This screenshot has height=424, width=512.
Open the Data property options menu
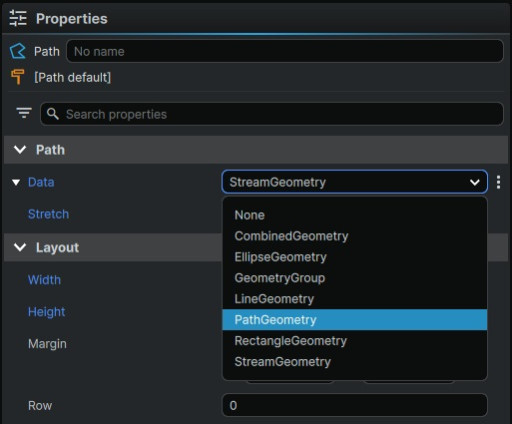point(498,182)
